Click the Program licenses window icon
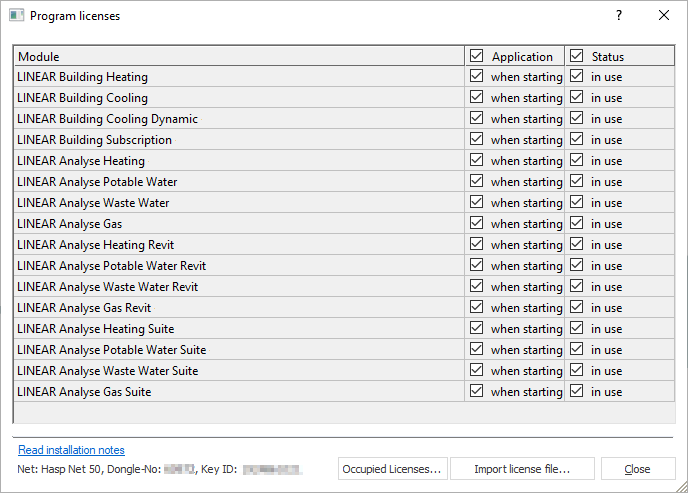 (16, 15)
